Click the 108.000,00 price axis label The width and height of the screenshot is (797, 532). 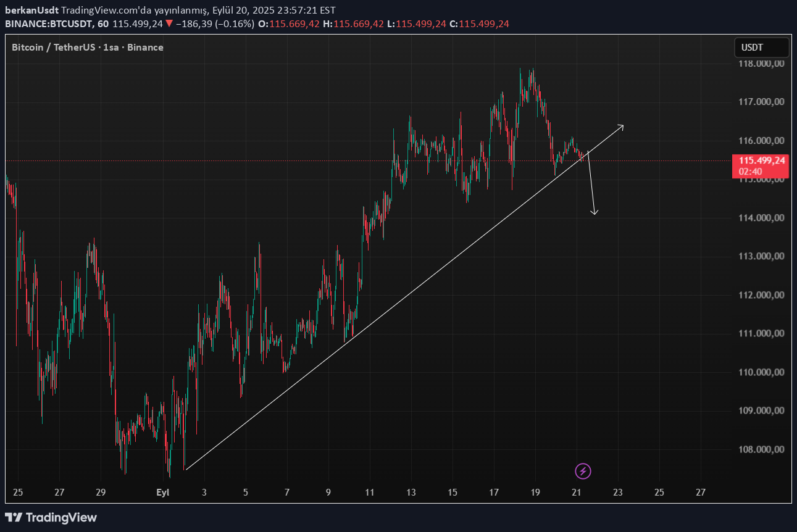[761, 449]
